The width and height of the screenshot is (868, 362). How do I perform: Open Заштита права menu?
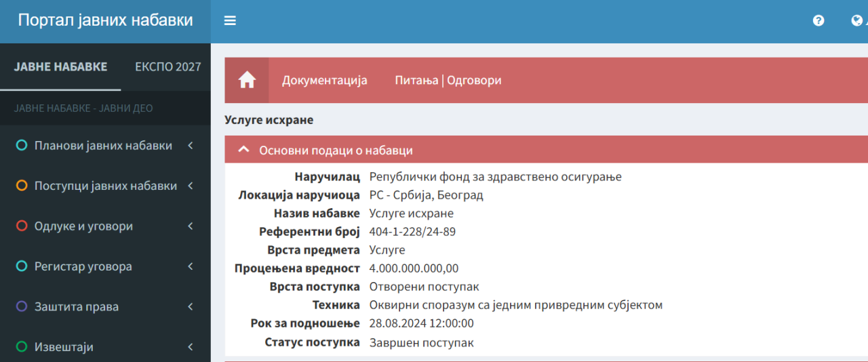pos(105,306)
